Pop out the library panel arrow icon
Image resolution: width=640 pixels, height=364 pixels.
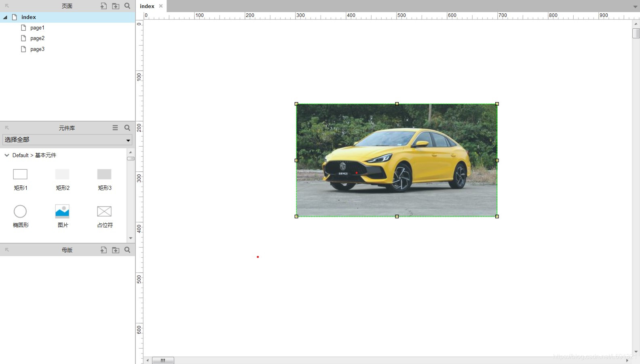click(x=7, y=128)
